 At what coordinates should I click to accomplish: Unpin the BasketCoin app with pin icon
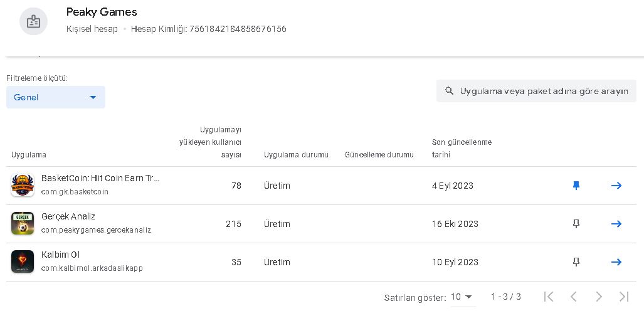coord(576,186)
